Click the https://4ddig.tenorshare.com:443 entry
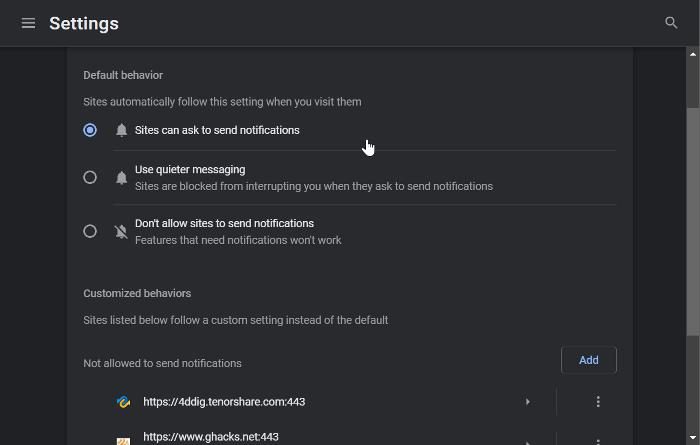 [x=224, y=402]
